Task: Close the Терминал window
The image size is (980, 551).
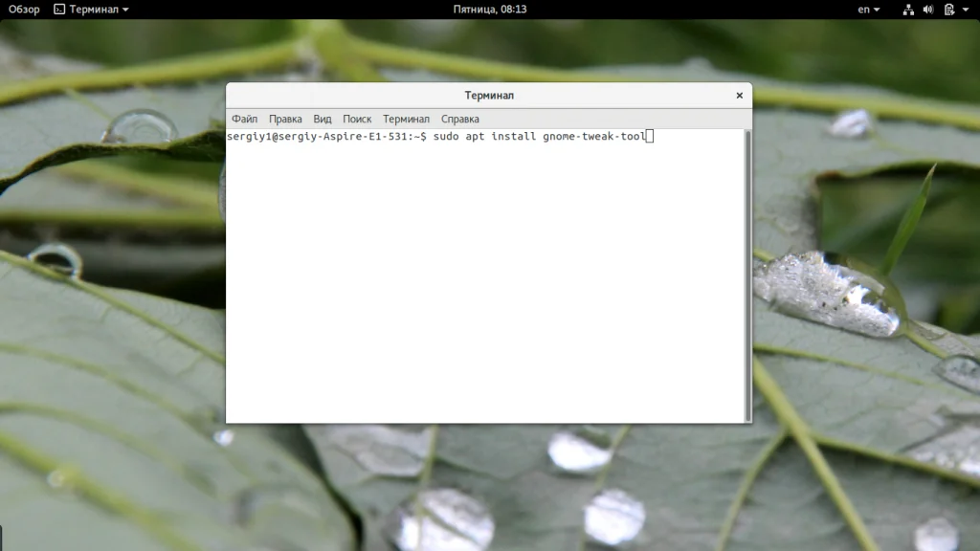Action: click(740, 96)
